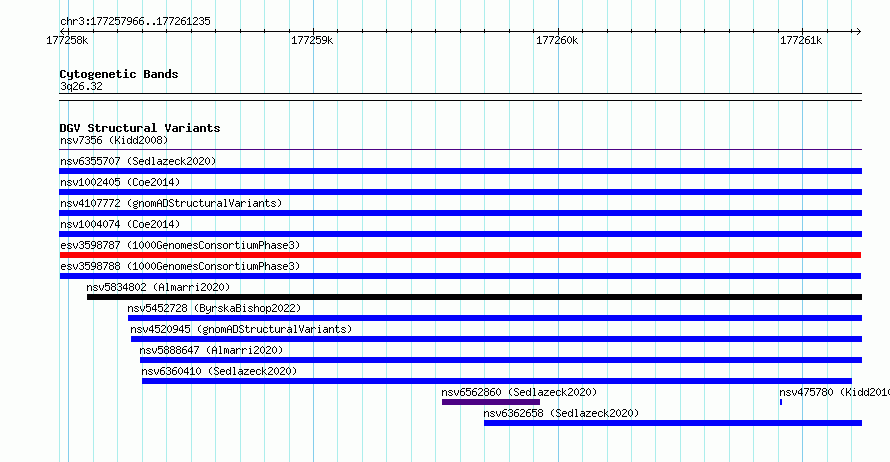
Task: Click the 177260k ruler label
Action: click(x=557, y=40)
